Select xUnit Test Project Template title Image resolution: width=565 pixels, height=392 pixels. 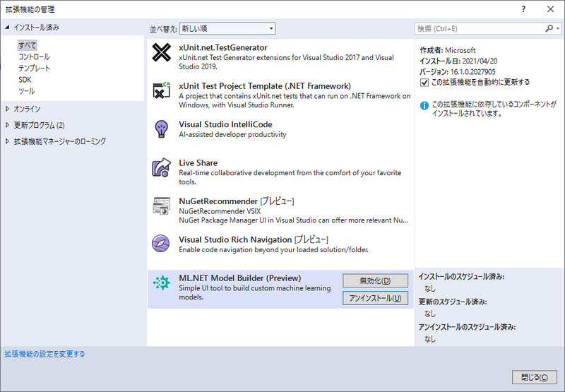(x=265, y=86)
